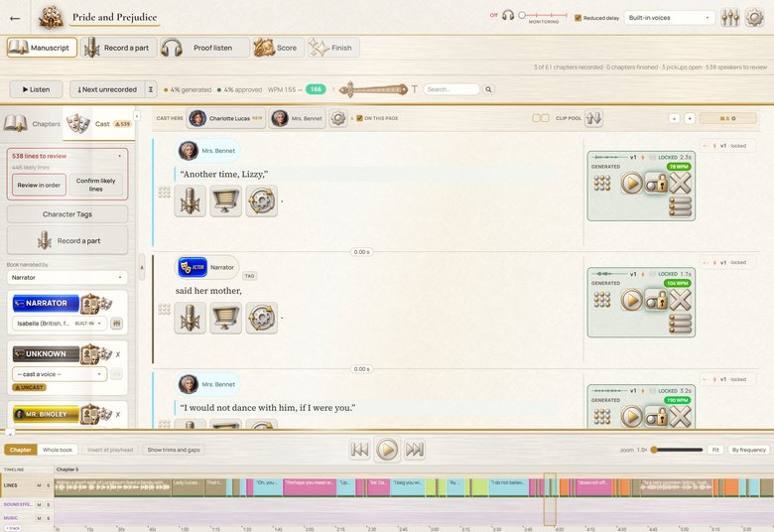Toggle lock on the 1.7s clip

point(656,300)
